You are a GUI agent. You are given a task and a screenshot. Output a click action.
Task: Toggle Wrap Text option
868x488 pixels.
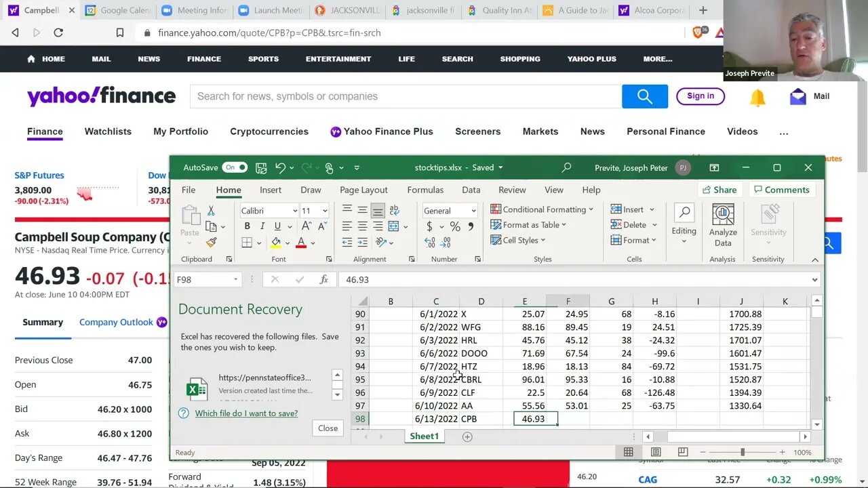click(395, 210)
